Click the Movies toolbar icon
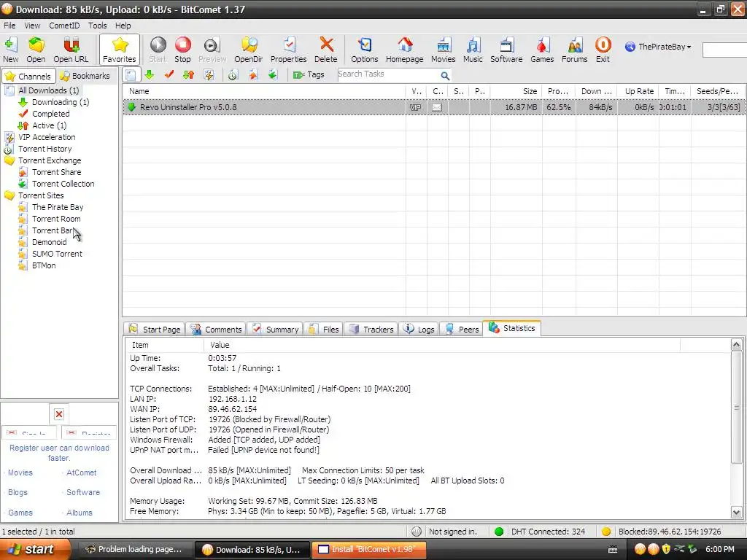Screen dimensions: 747x560 coord(443,50)
